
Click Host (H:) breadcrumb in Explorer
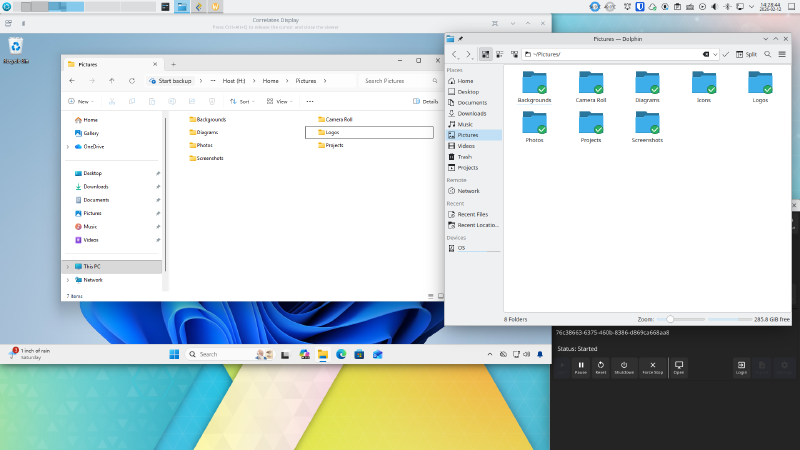[234, 81]
